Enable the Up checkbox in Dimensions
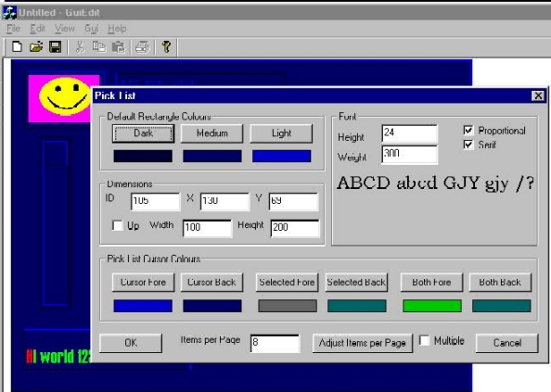This screenshot has width=551, height=392. [118, 225]
